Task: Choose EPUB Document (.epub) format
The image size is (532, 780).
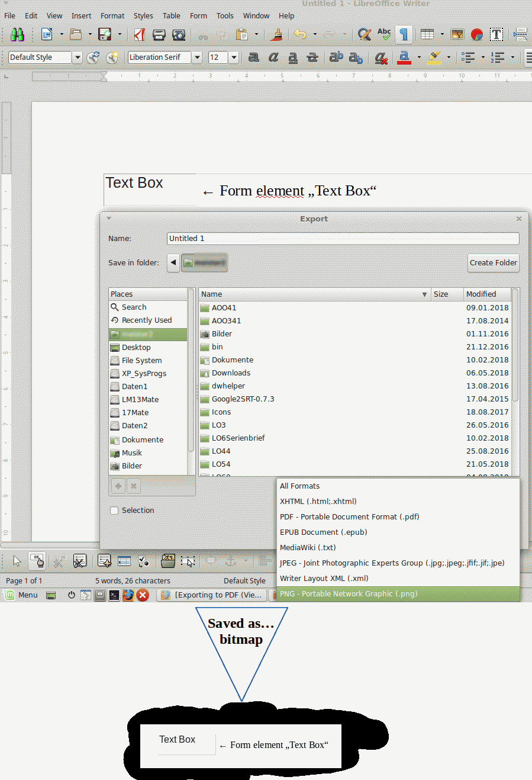Action: pos(398,532)
